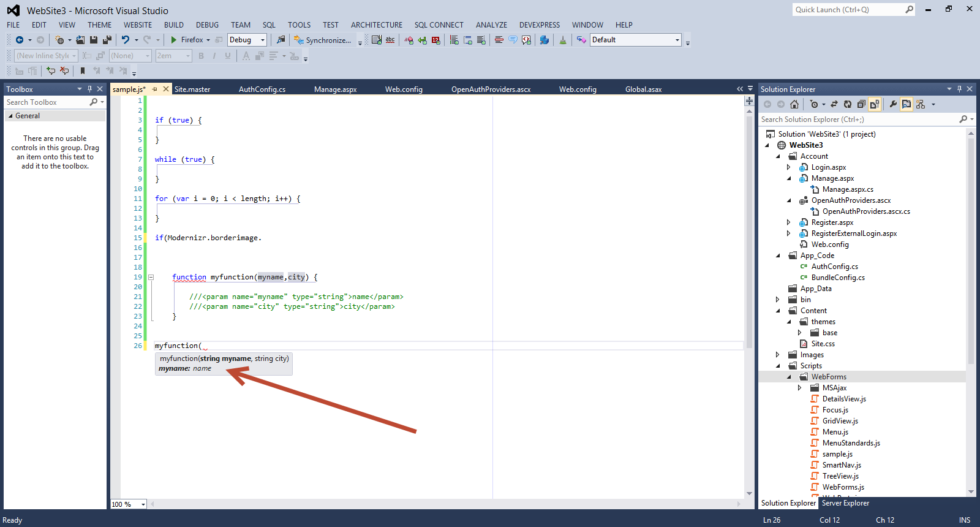
Task: Start debugging with green play Firefox button
Action: pos(187,40)
